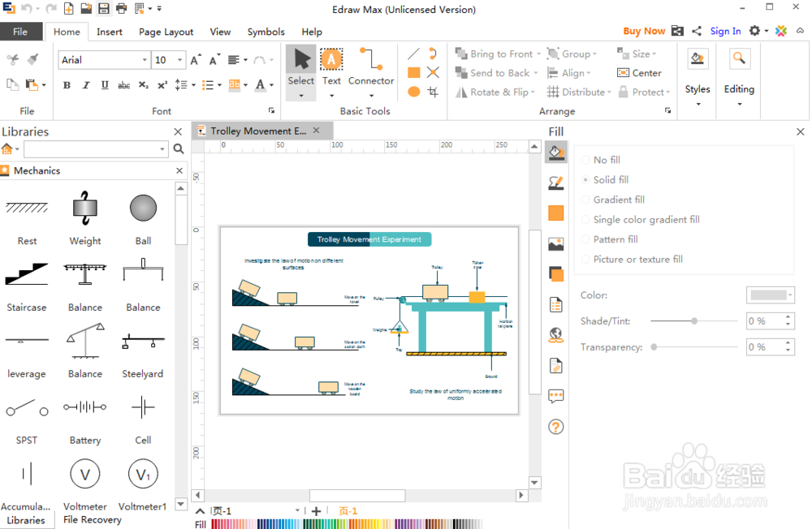Open the image panel icon in sidebar
Image resolution: width=812 pixels, height=529 pixels.
tap(555, 243)
